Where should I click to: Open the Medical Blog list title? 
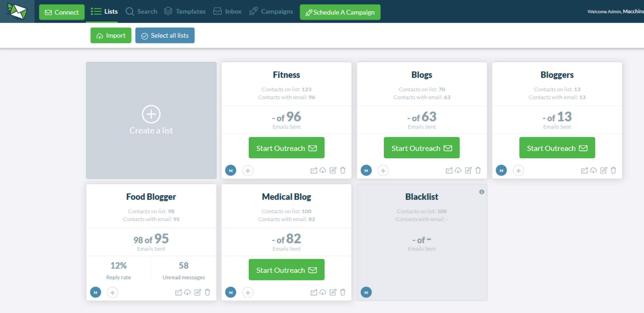pyautogui.click(x=286, y=197)
